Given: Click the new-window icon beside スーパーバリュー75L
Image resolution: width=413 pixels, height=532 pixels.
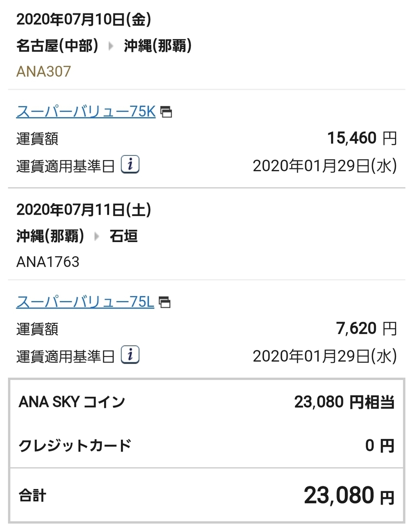Looking at the screenshot, I should click(x=165, y=303).
